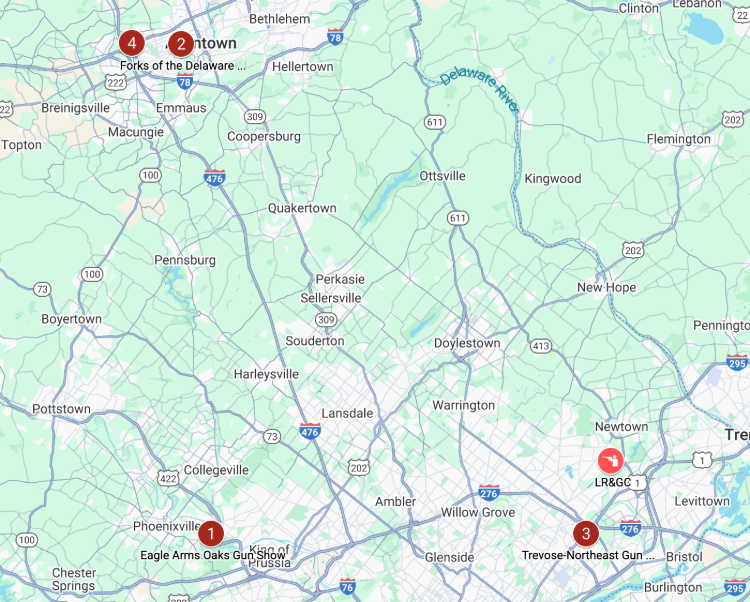This screenshot has width=750, height=602.
Task: Select the LR&GC gun range pin
Action: (x=611, y=461)
